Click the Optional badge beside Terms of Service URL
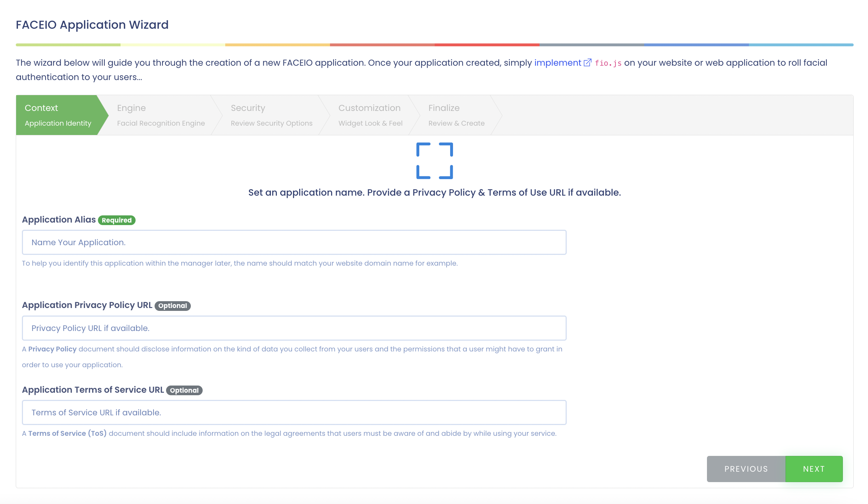The image size is (868, 504). (184, 391)
